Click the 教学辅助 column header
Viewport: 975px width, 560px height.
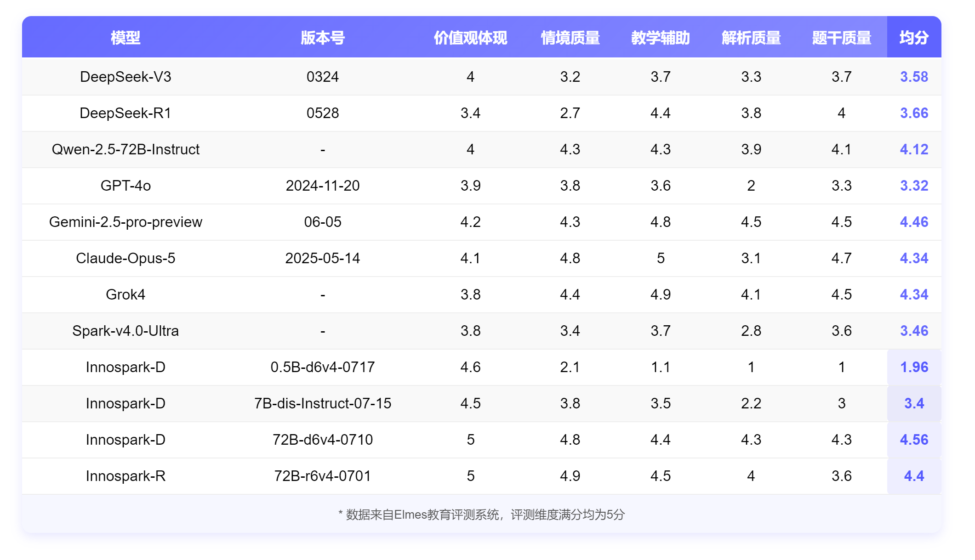tap(661, 38)
